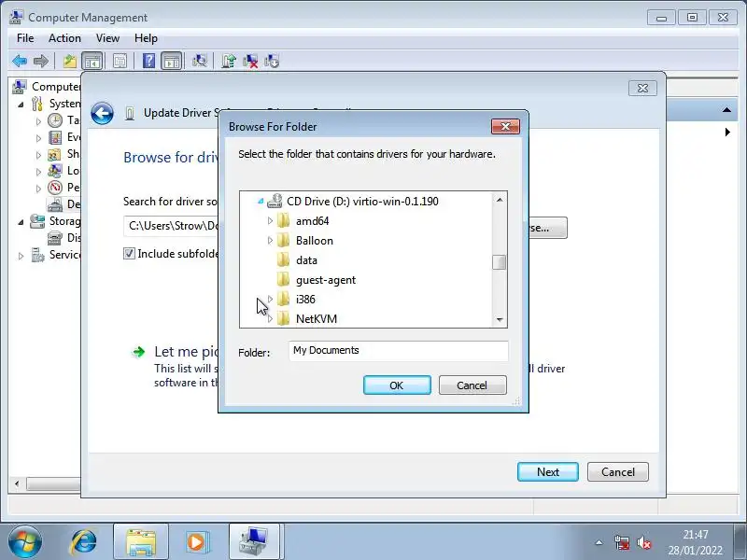The image size is (747, 560).
Task: Collapse the CD Drive (D:) tree node
Action: [x=261, y=202]
